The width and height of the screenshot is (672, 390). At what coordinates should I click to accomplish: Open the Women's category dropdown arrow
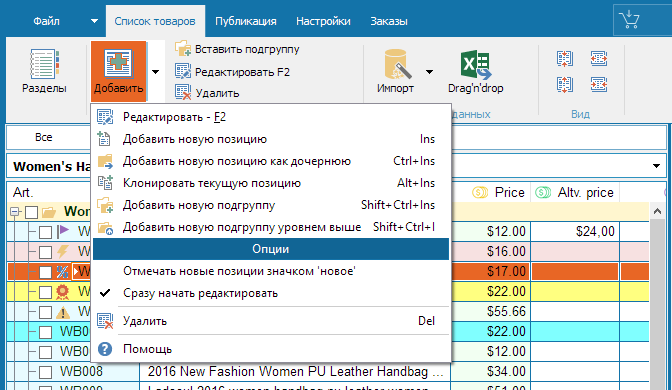(656, 166)
